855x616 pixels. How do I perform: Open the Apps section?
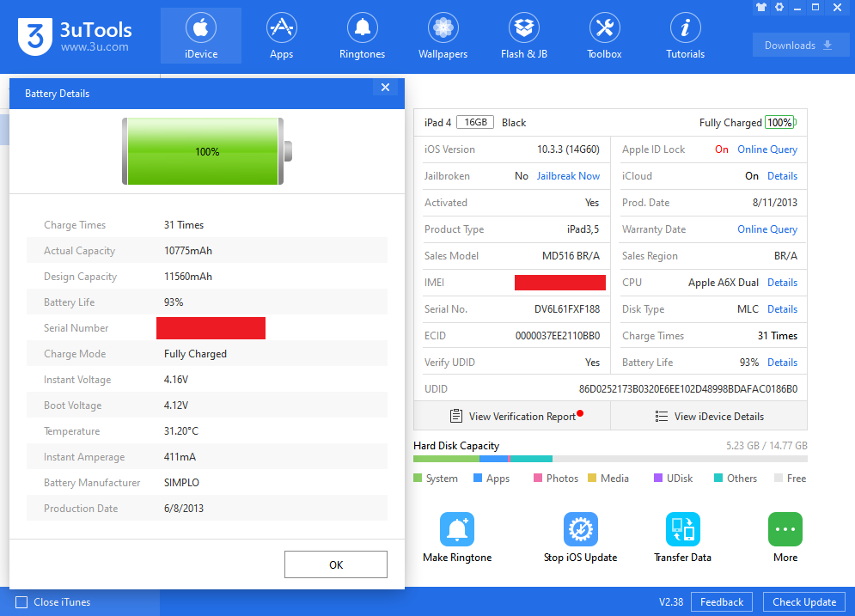click(281, 36)
